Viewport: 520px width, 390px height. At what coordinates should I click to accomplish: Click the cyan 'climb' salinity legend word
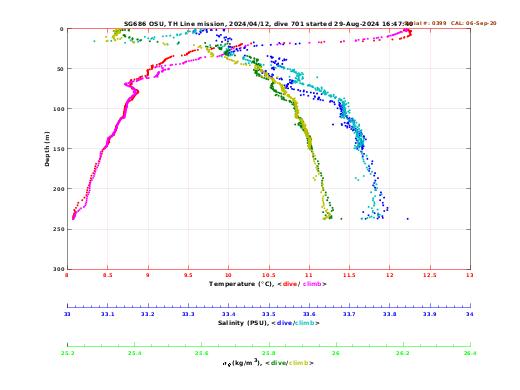(305, 323)
